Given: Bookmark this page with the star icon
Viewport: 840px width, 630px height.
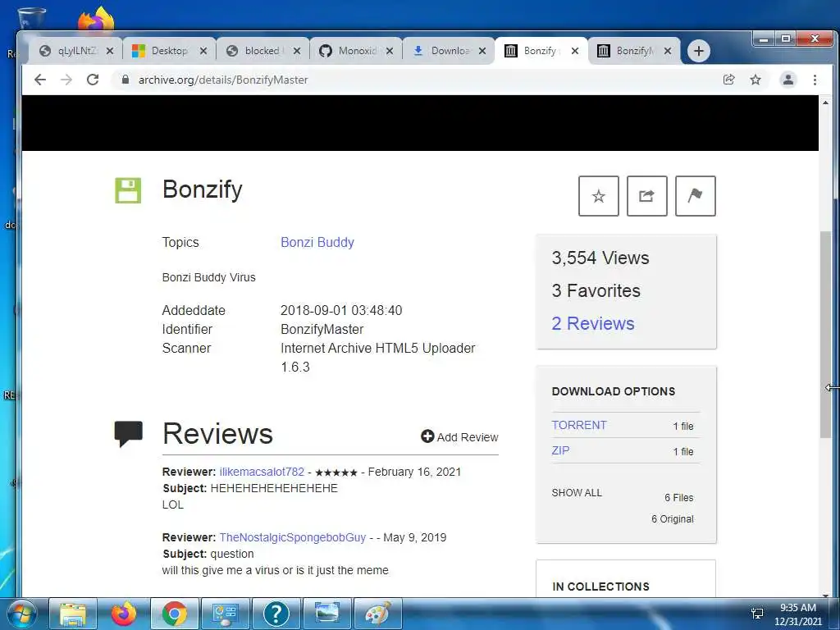Looking at the screenshot, I should click(x=756, y=80).
